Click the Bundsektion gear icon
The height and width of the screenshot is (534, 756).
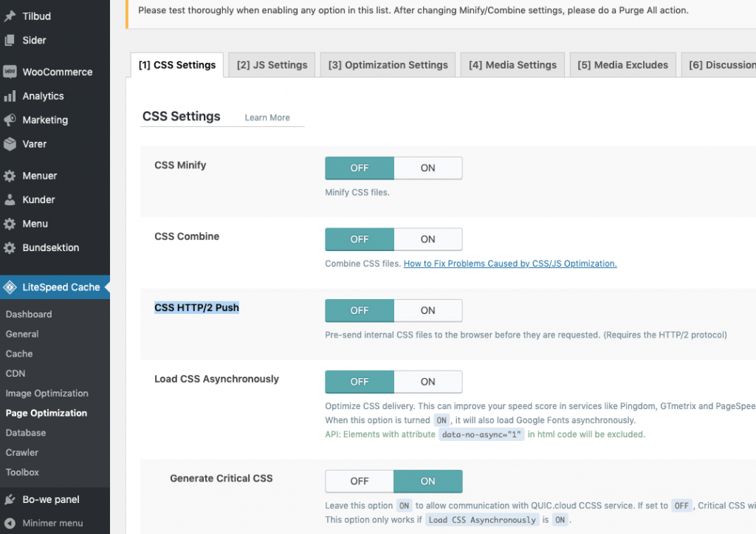click(x=9, y=247)
